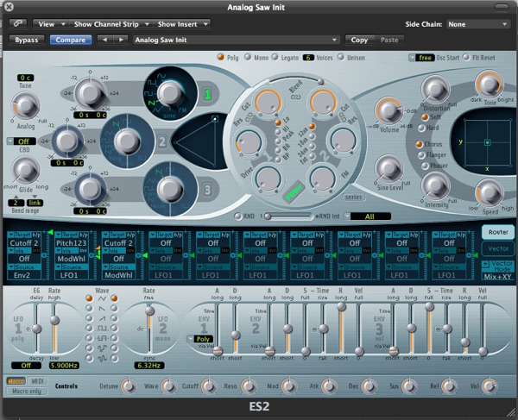The image size is (518, 420).
Task: Click the Detune macro knob
Action: (x=129, y=386)
